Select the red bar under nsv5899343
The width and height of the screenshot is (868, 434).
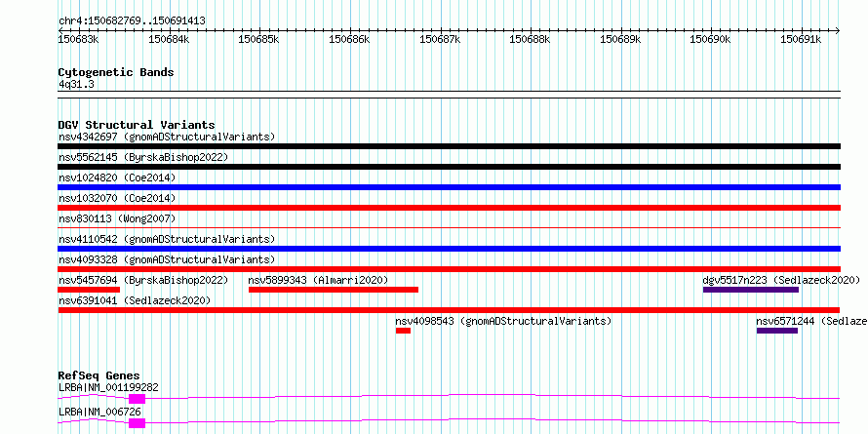pyautogui.click(x=334, y=290)
